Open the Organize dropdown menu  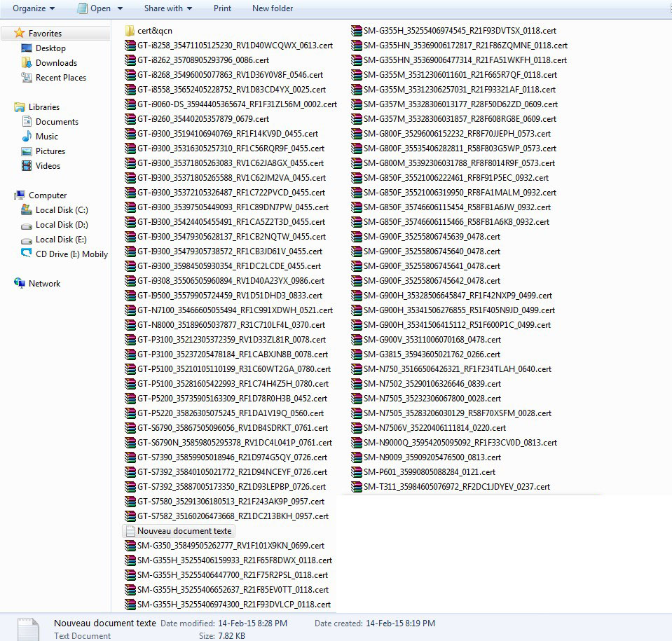[x=34, y=8]
